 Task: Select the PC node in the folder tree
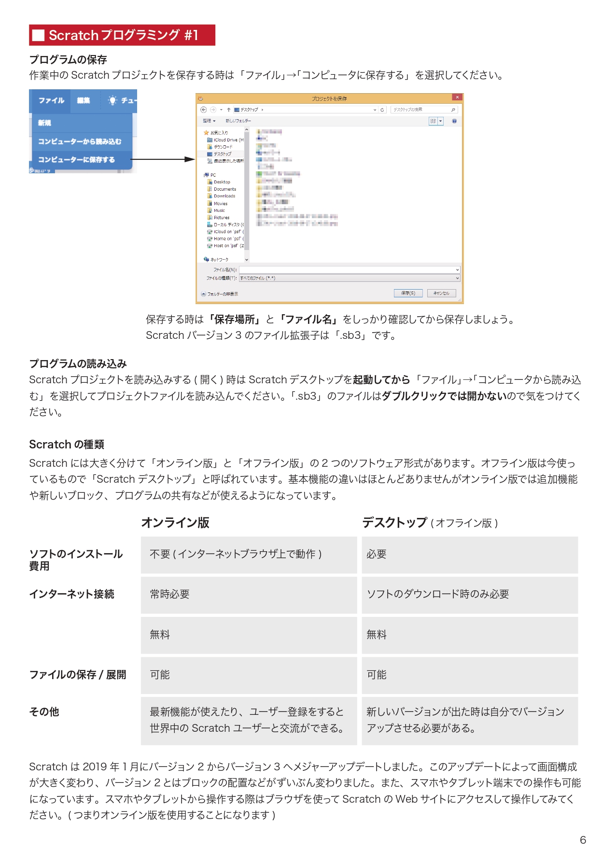210,175
